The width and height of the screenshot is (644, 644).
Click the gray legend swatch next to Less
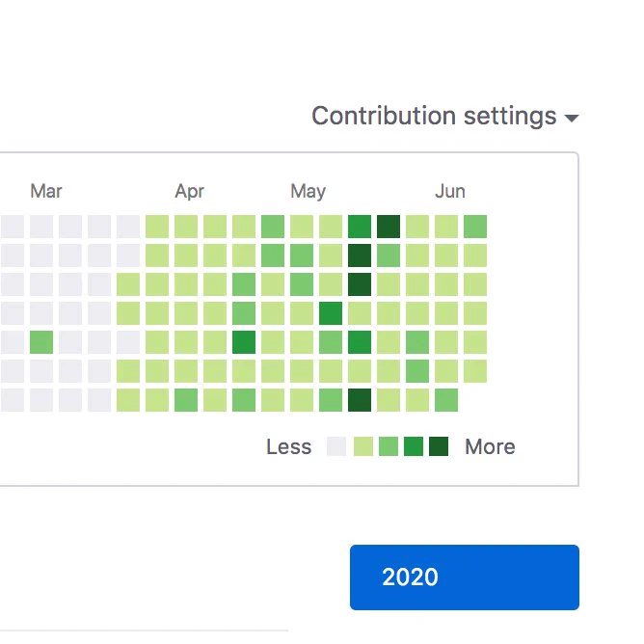(x=336, y=446)
